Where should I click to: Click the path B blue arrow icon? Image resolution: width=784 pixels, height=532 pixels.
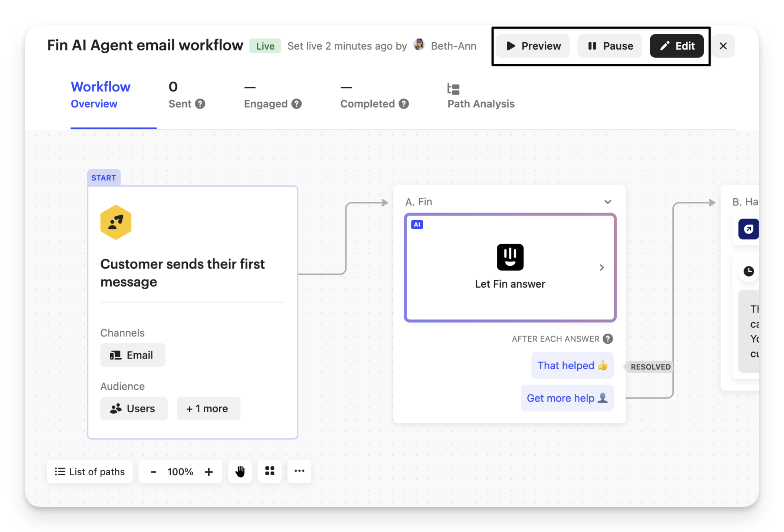(x=748, y=229)
